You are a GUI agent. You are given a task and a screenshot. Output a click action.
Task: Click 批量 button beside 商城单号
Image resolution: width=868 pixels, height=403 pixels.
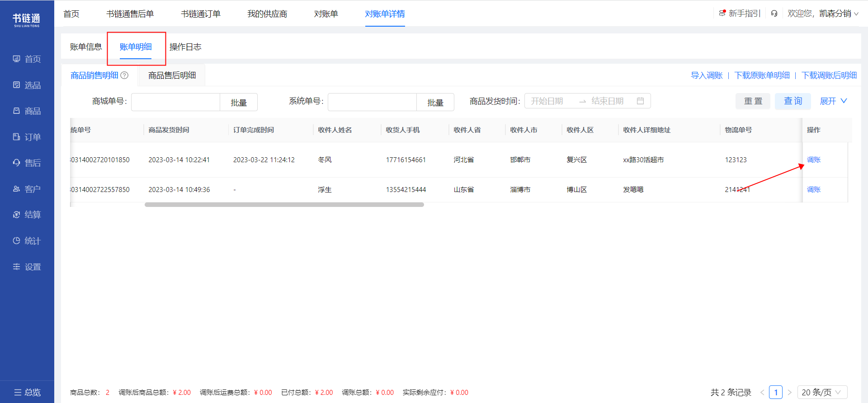[x=239, y=103]
